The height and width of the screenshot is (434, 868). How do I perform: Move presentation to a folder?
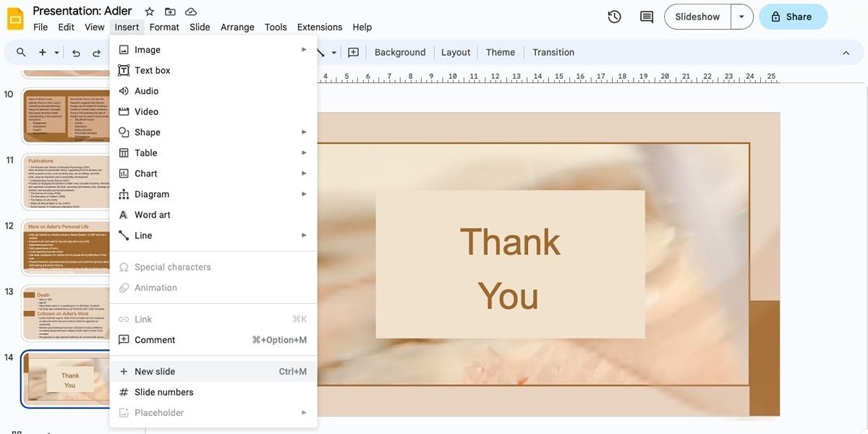point(169,11)
